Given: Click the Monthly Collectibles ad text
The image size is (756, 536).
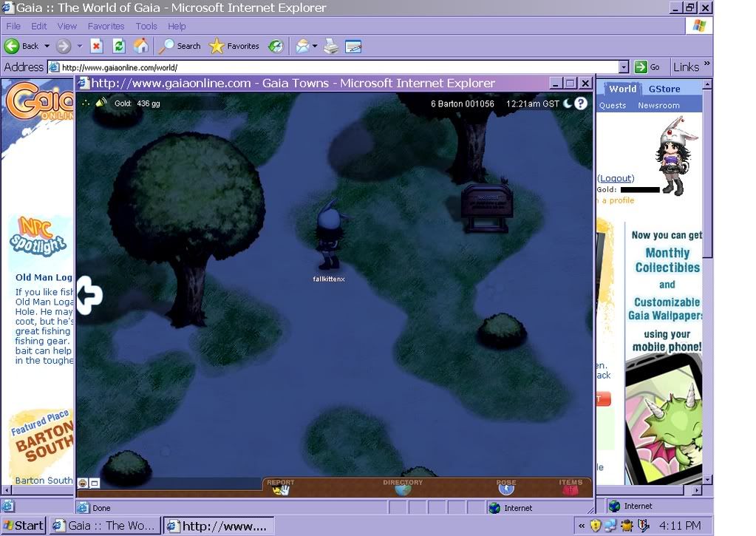Looking at the screenshot, I should tap(667, 260).
